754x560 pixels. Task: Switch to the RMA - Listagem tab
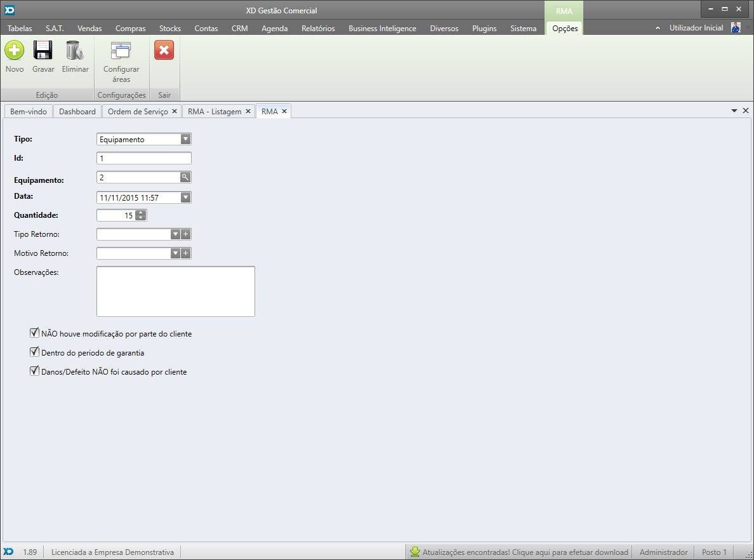point(215,111)
